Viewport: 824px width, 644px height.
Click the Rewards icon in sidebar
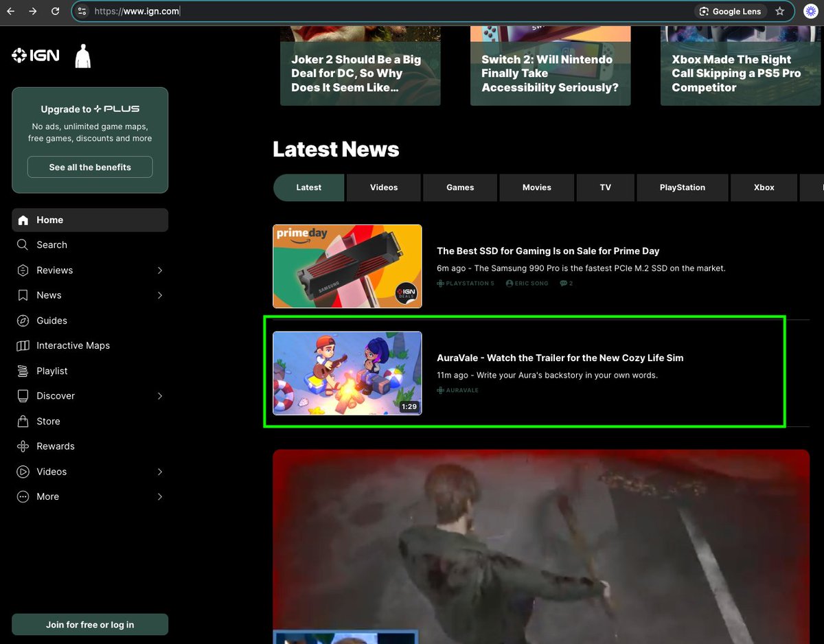(23, 446)
